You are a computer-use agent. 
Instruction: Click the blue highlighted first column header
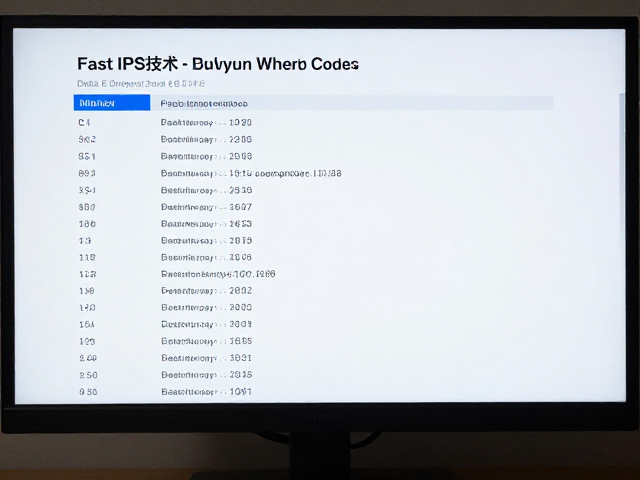tap(112, 102)
